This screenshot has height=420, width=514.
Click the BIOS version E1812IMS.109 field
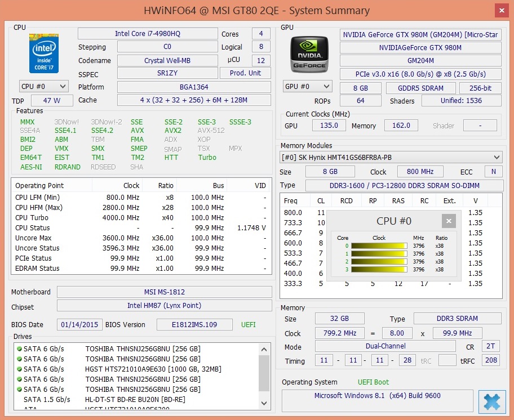194,325
